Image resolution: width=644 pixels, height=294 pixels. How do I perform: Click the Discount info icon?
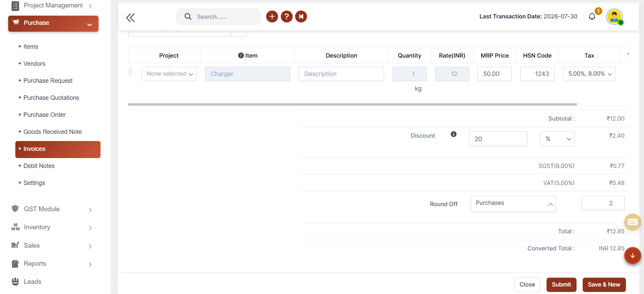454,134
